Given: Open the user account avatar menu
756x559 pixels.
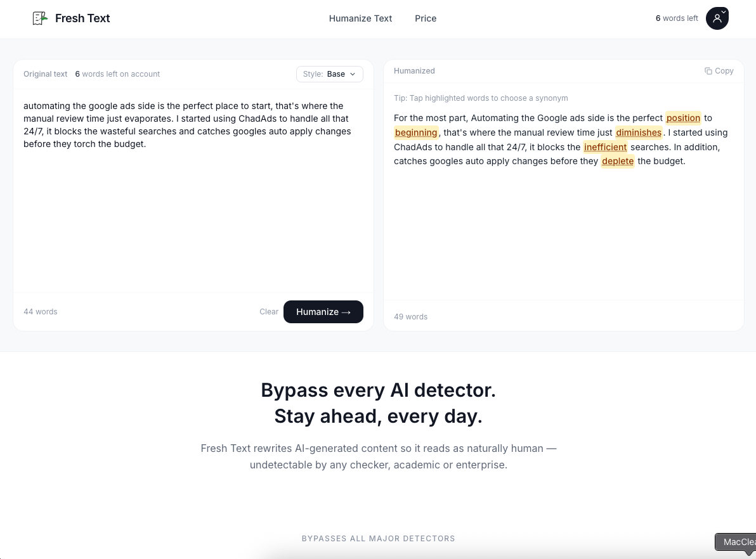Looking at the screenshot, I should [x=717, y=18].
